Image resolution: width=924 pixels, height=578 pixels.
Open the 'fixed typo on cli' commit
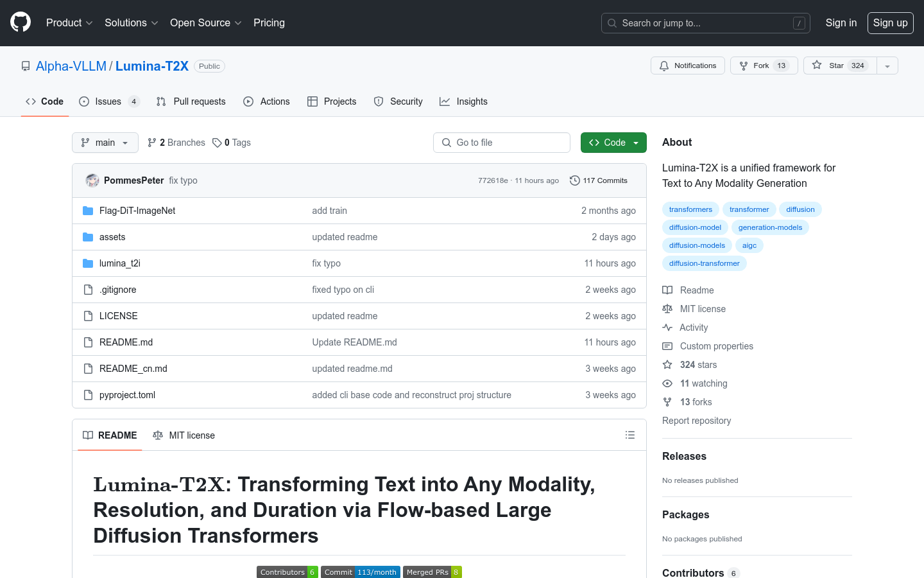[x=343, y=290]
